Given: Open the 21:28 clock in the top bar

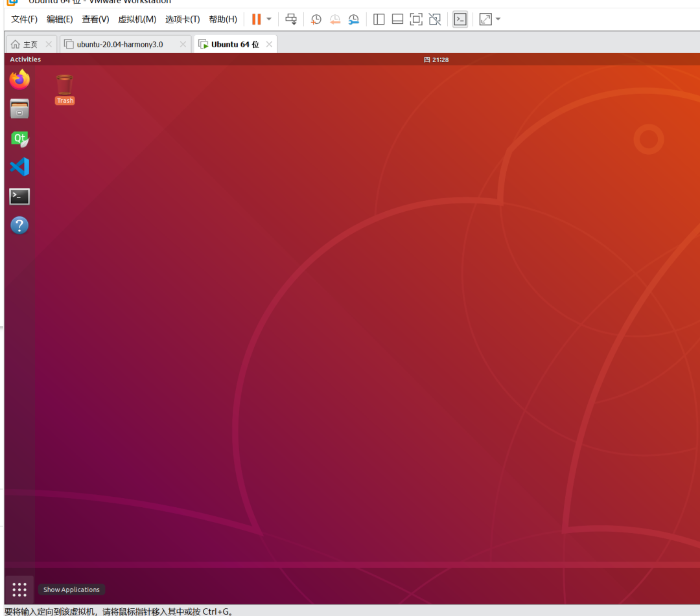Looking at the screenshot, I should pos(436,60).
